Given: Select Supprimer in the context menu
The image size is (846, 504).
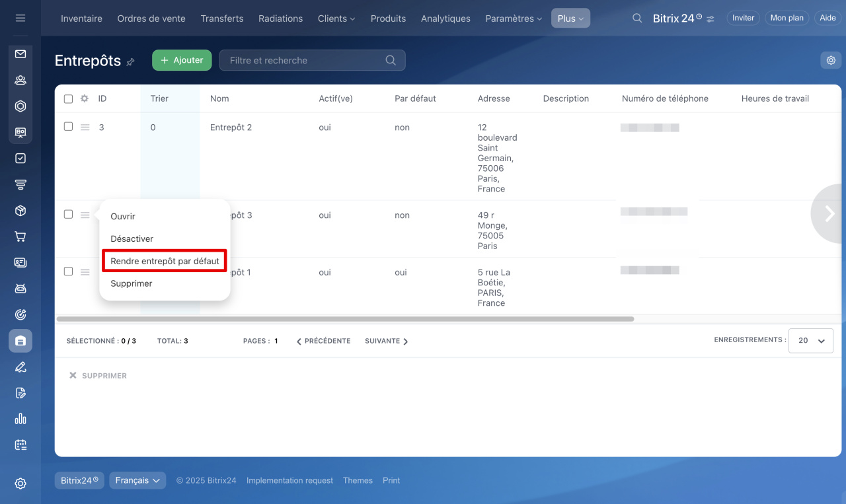Looking at the screenshot, I should tap(132, 283).
